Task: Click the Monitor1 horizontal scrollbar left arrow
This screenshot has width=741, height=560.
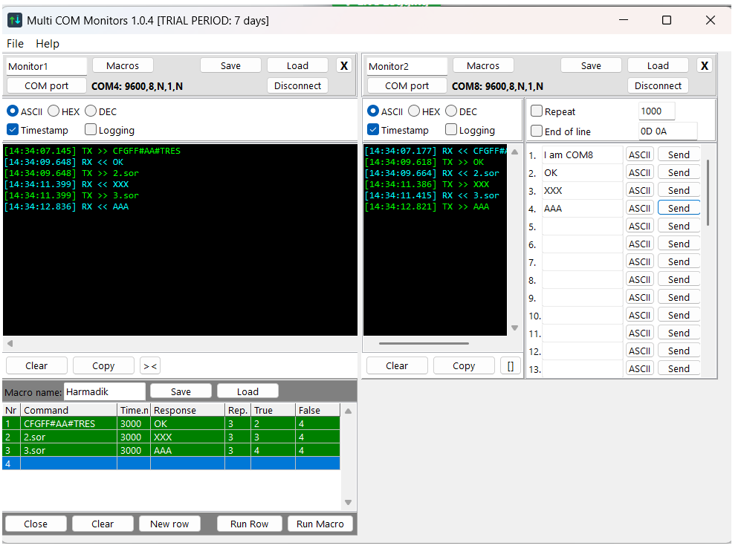Action: click(x=10, y=344)
